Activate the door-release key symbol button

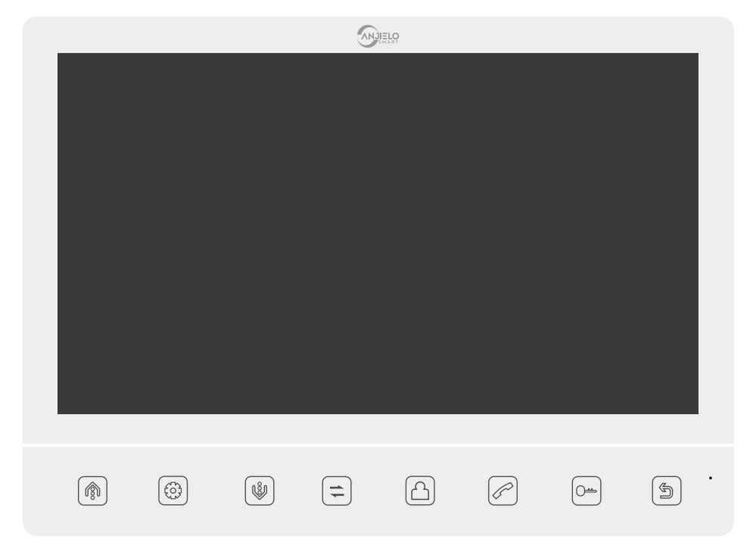coord(586,491)
